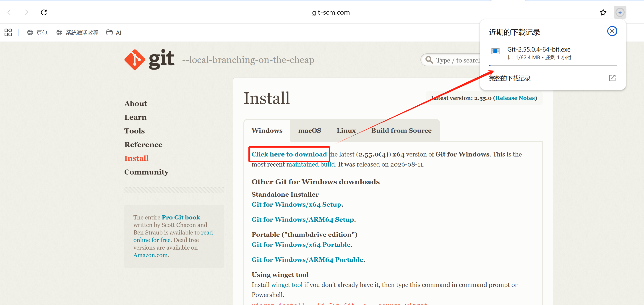Click the 'Using winget tool' subheading
The image size is (644, 305).
coord(280,274)
